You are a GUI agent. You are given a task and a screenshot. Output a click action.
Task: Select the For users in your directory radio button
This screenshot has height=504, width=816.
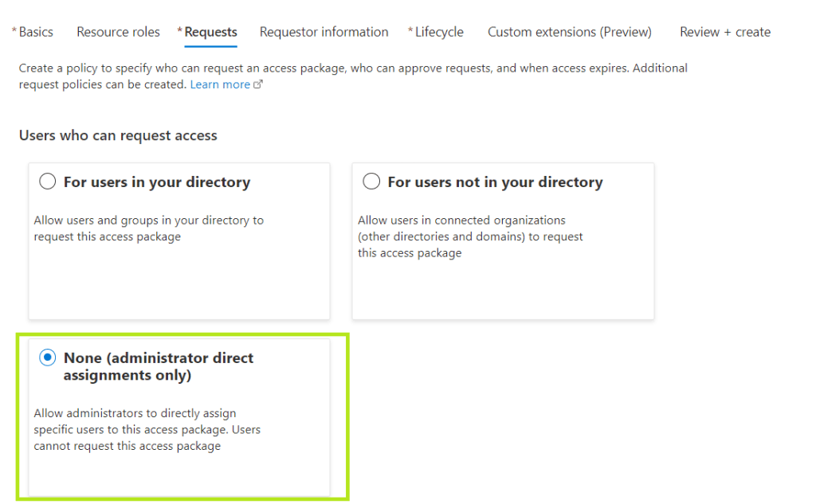click(47, 182)
